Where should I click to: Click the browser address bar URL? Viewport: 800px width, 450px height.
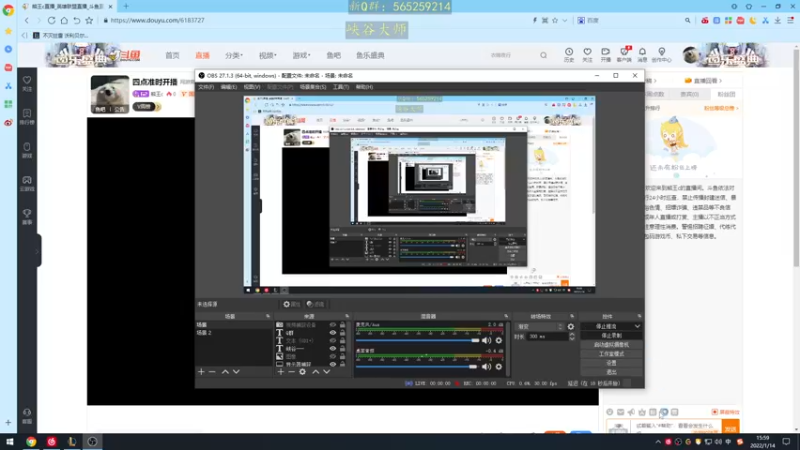click(158, 20)
